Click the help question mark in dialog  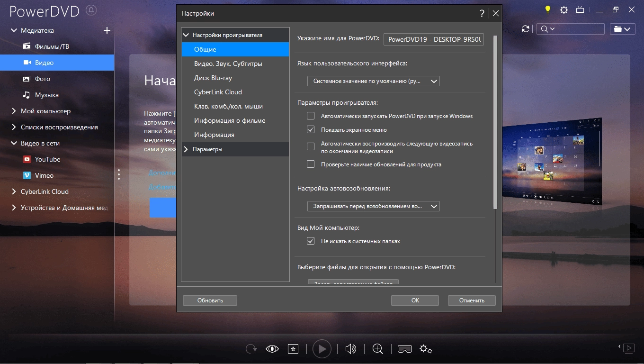point(482,13)
